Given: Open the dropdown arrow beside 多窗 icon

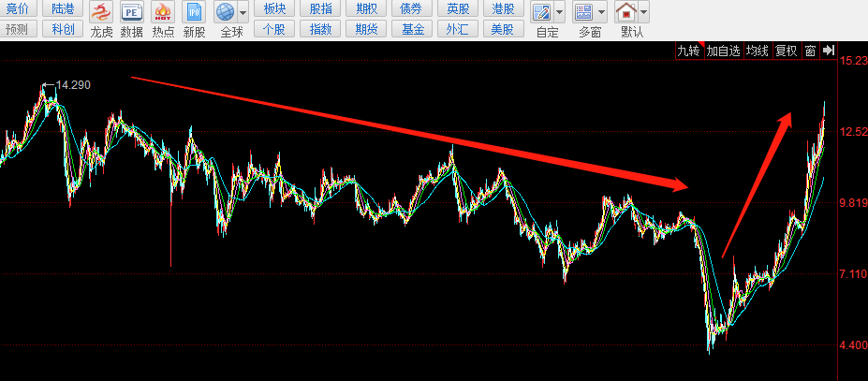Looking at the screenshot, I should [602, 13].
